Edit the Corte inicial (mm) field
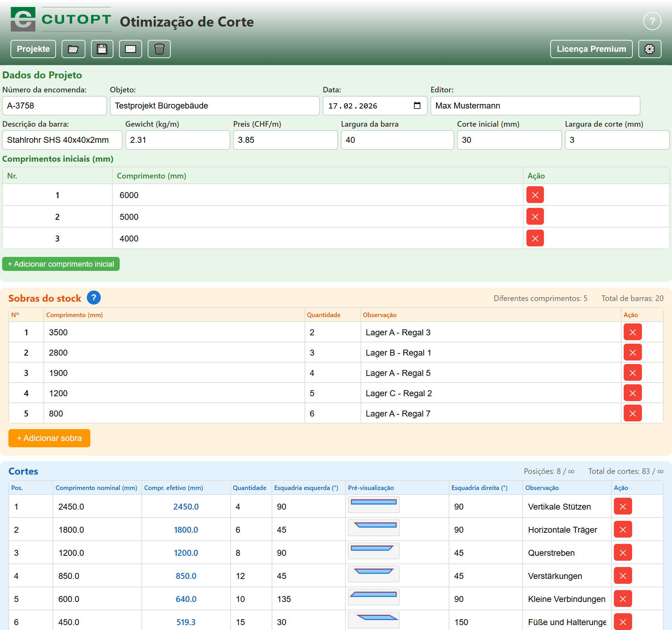Image resolution: width=672 pixels, height=630 pixels. [x=509, y=140]
